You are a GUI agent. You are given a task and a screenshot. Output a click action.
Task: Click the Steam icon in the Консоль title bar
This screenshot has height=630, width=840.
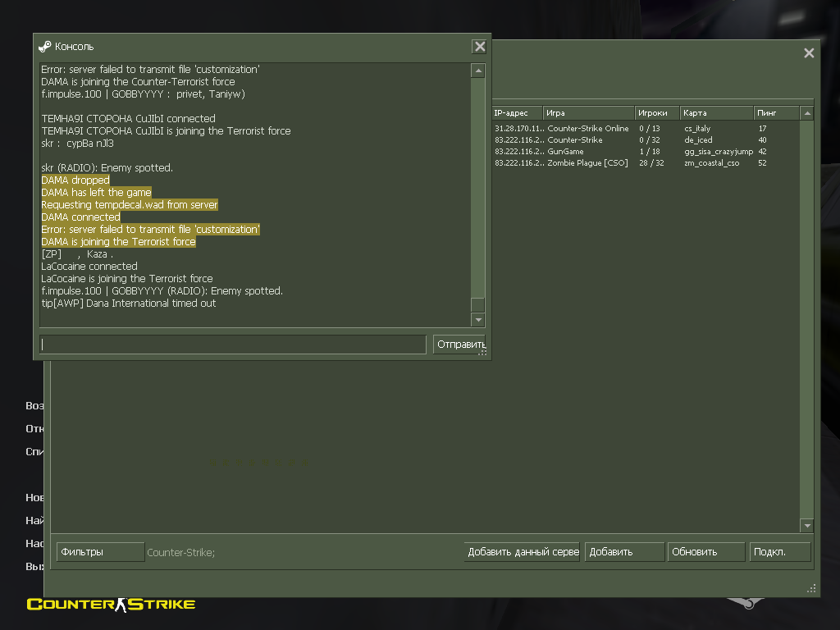pyautogui.click(x=45, y=47)
